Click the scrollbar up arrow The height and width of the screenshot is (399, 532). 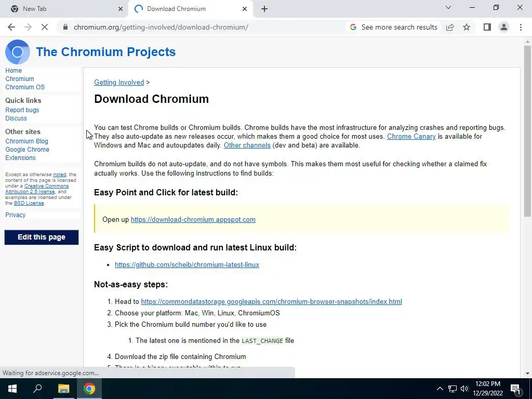coord(527,41)
